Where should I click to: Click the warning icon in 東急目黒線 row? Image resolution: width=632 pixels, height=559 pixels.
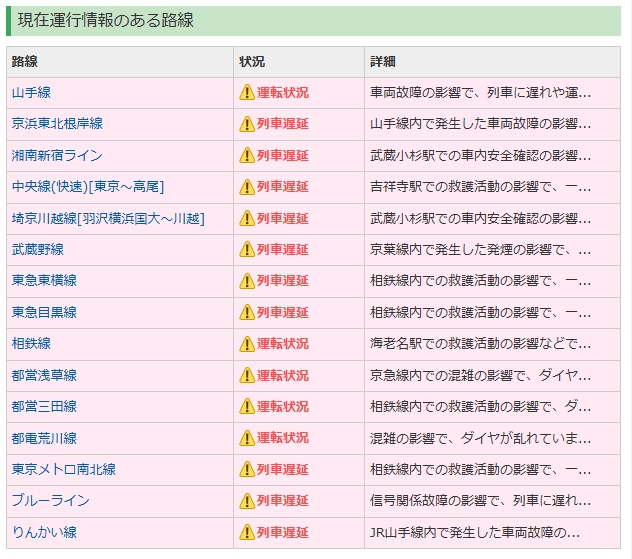[x=247, y=313]
